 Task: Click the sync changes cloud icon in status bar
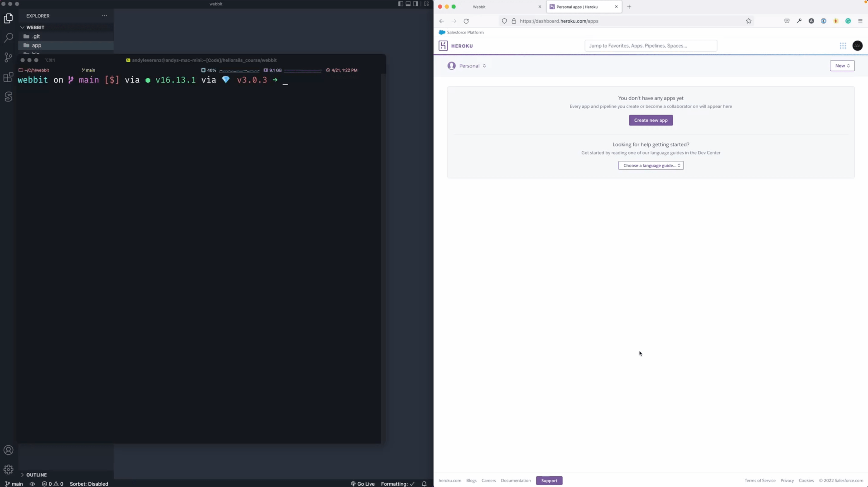pyautogui.click(x=32, y=484)
